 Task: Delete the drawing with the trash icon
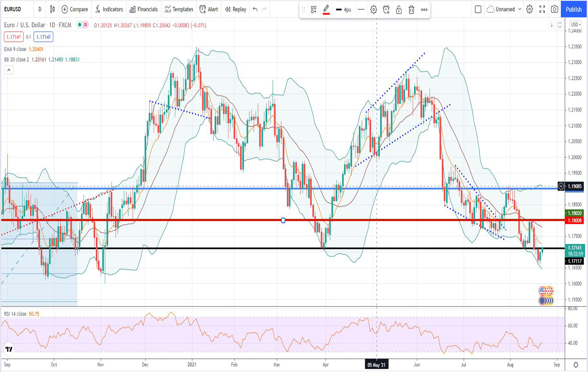411,10
